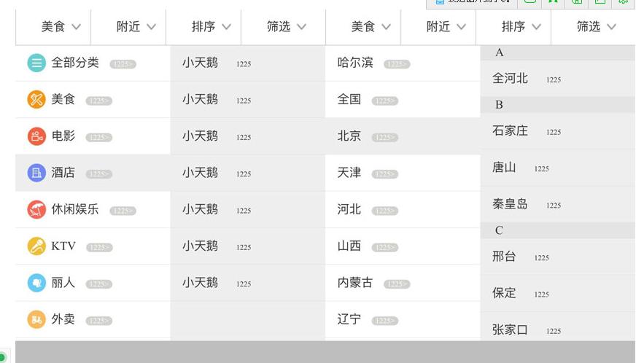The height and width of the screenshot is (363, 644).
Task: Tap the 休闲娱乐 umbrella icon
Action: point(36,209)
